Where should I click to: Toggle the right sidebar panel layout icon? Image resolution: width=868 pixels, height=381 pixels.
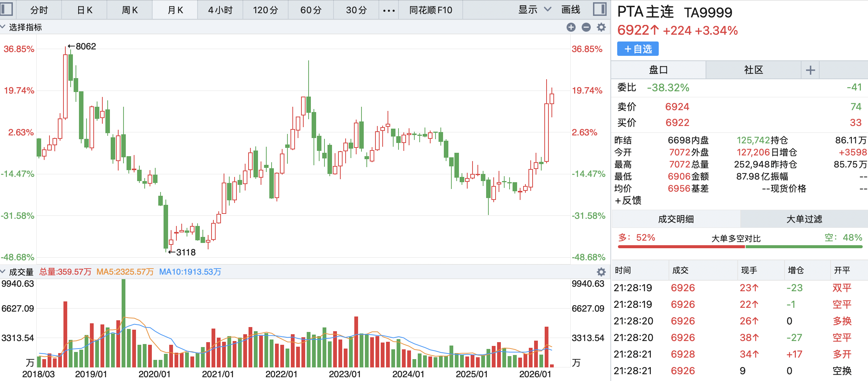(x=599, y=9)
